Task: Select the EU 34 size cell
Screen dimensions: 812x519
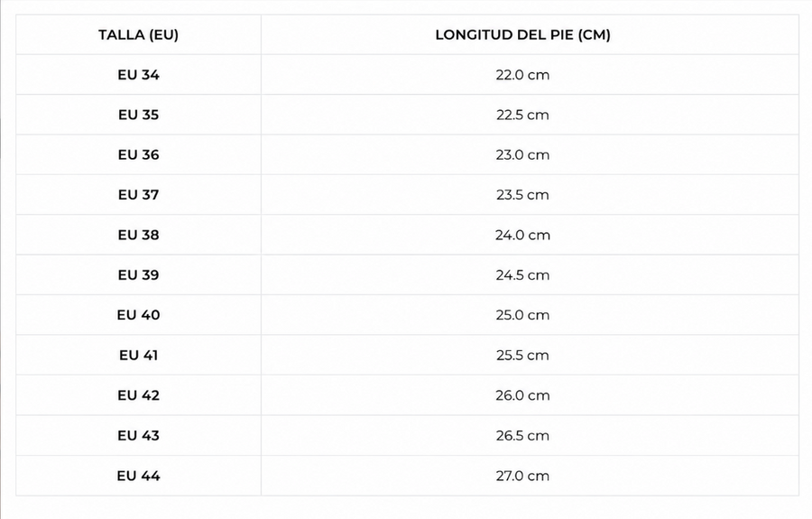Action: [138, 75]
